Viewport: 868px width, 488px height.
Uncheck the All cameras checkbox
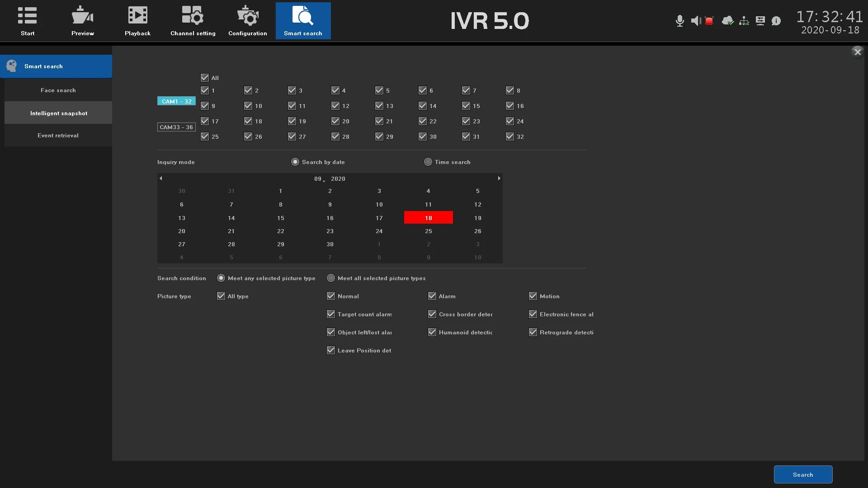[x=205, y=78]
